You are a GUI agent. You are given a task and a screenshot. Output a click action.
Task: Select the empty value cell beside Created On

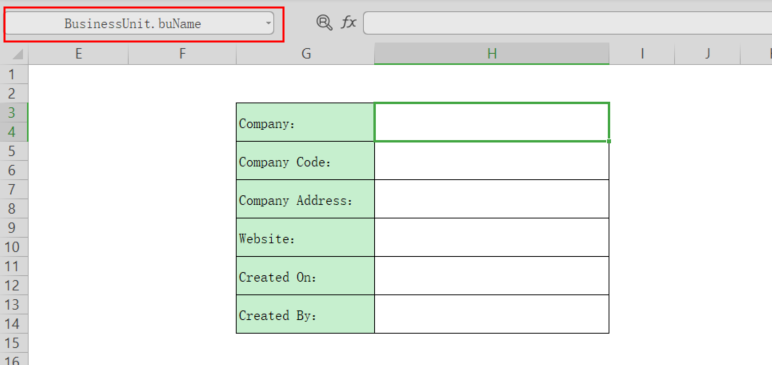491,276
